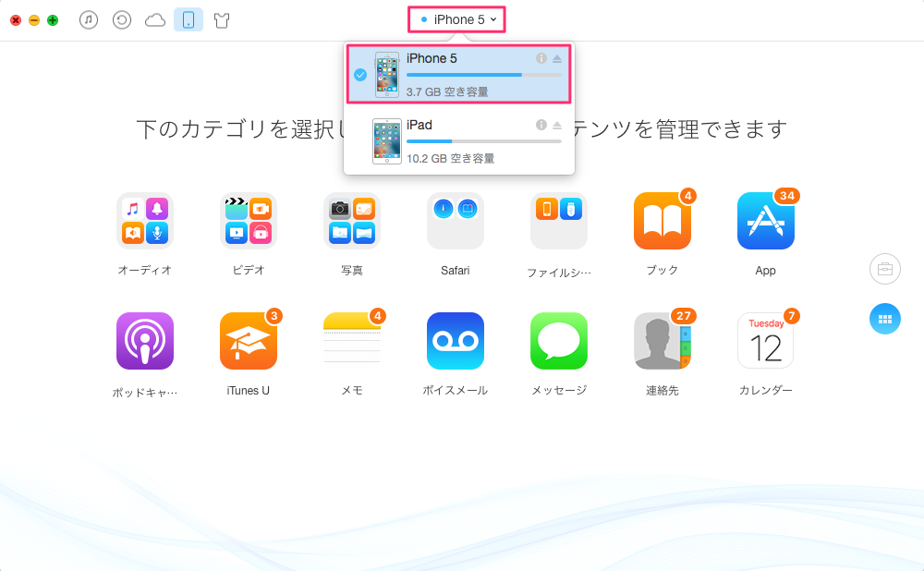Minimize the window with yellow button
Image resolution: width=924 pixels, height=571 pixels.
(34, 20)
